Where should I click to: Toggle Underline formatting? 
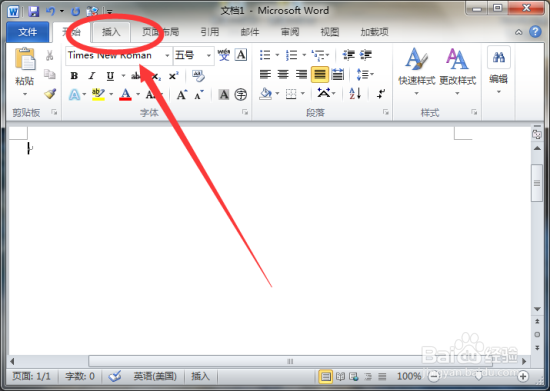[110, 76]
